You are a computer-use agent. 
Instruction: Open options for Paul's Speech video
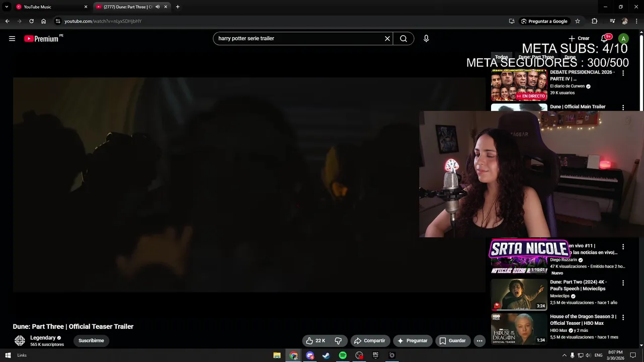[623, 283]
